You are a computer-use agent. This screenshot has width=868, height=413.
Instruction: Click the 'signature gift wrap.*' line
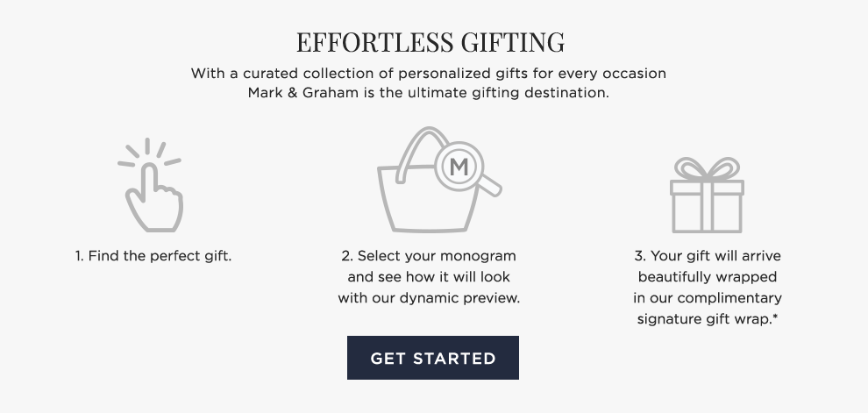pos(707,319)
